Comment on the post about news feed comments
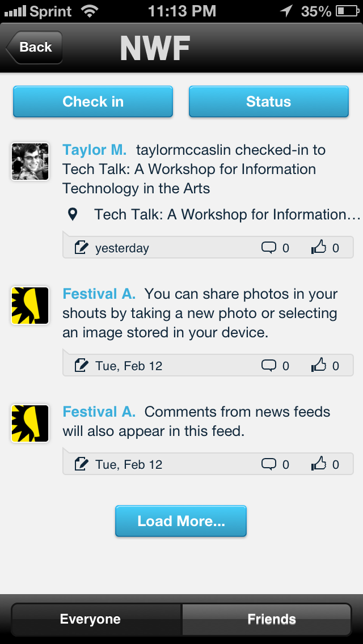The image size is (363, 644). [268, 464]
